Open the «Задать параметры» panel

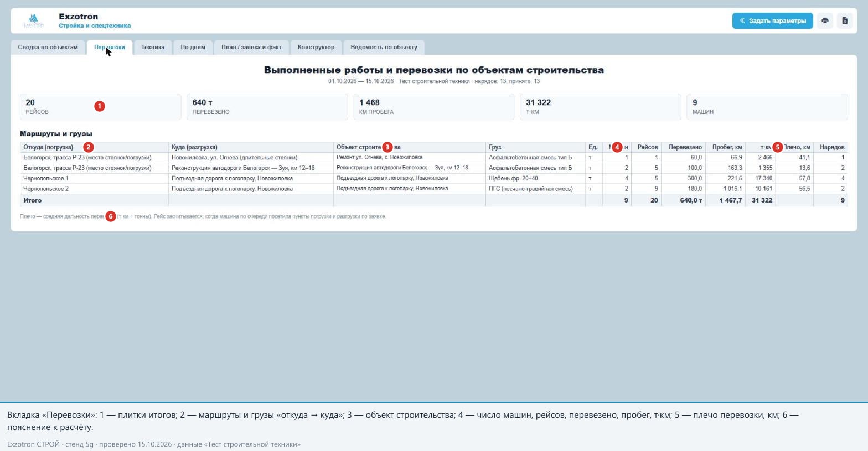773,21
